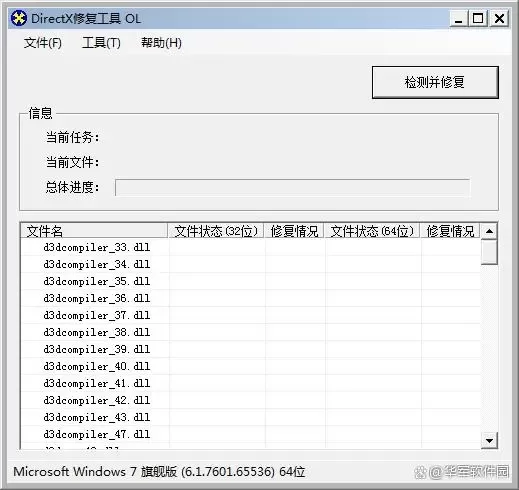Click the 检测并修复 button
This screenshot has width=519, height=490.
[435, 82]
